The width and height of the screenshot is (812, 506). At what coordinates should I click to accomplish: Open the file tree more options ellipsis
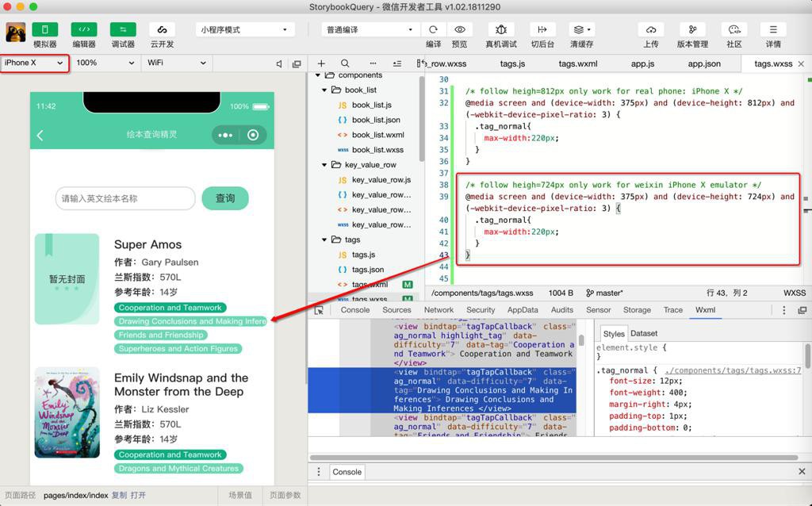point(373,63)
